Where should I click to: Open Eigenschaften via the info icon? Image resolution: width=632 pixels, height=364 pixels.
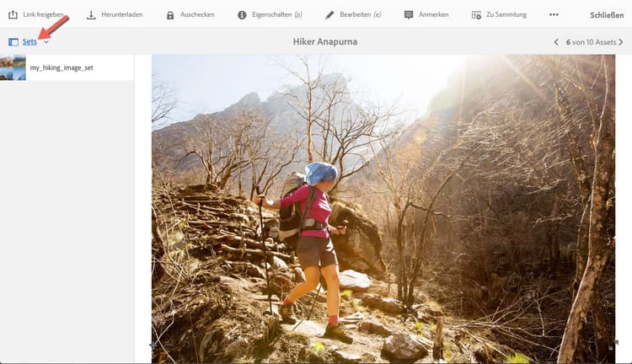242,15
